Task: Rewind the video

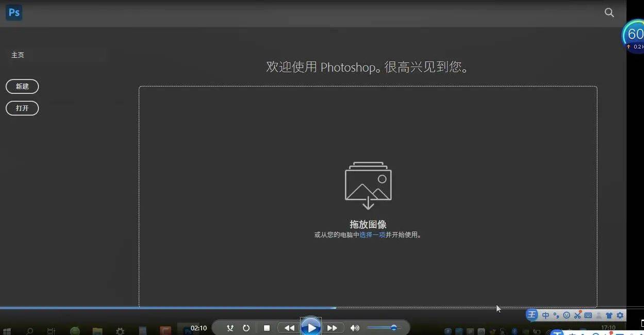Action: (x=290, y=328)
